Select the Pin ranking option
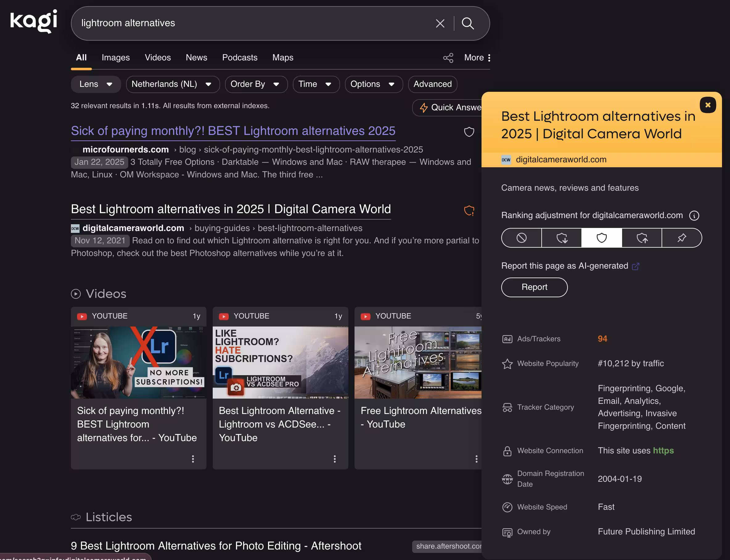This screenshot has width=730, height=560. pos(682,238)
